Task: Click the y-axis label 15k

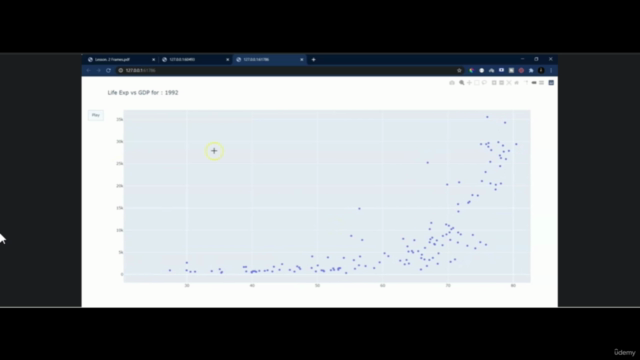Action: (x=120, y=208)
